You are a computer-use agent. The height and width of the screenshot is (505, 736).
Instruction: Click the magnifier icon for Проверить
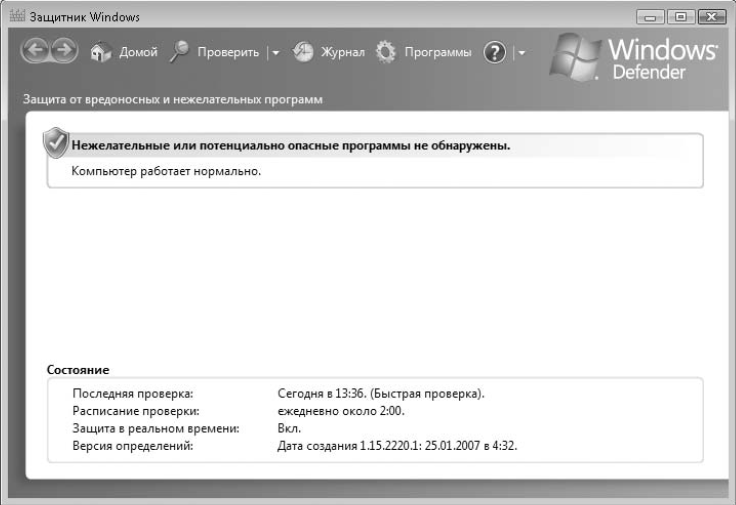179,51
